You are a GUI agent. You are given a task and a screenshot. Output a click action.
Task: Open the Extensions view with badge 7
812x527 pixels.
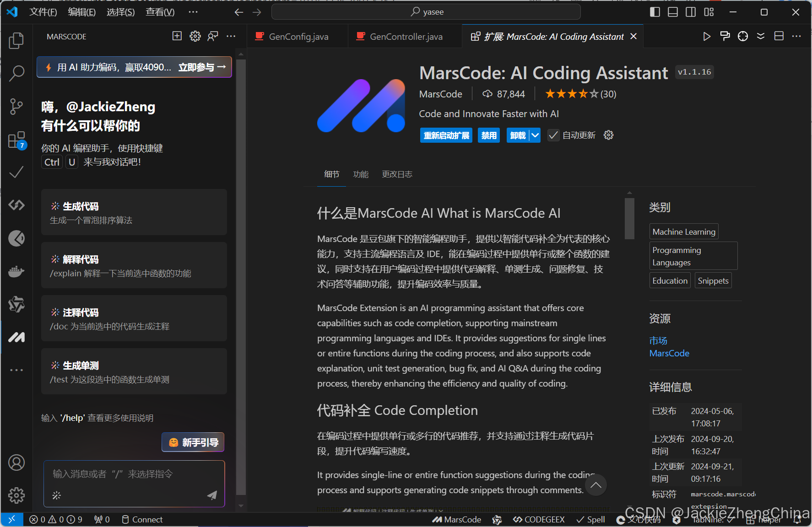point(16,140)
